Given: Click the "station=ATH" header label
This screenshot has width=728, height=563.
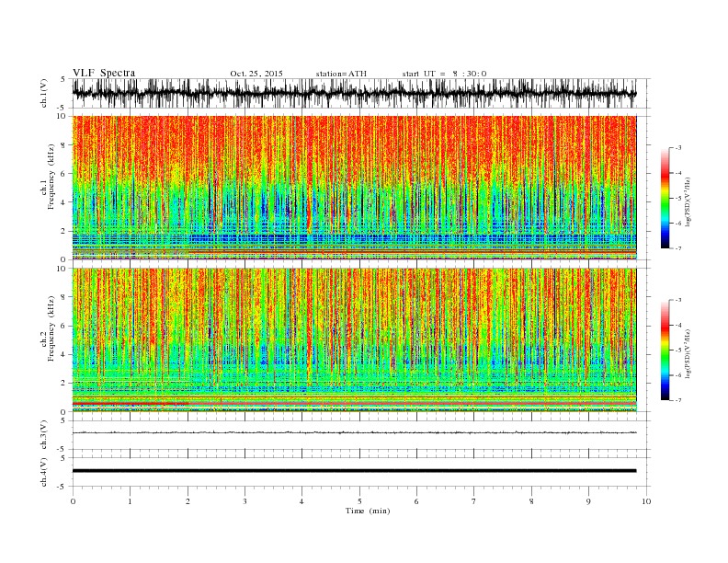Looking at the screenshot, I should point(341,74).
